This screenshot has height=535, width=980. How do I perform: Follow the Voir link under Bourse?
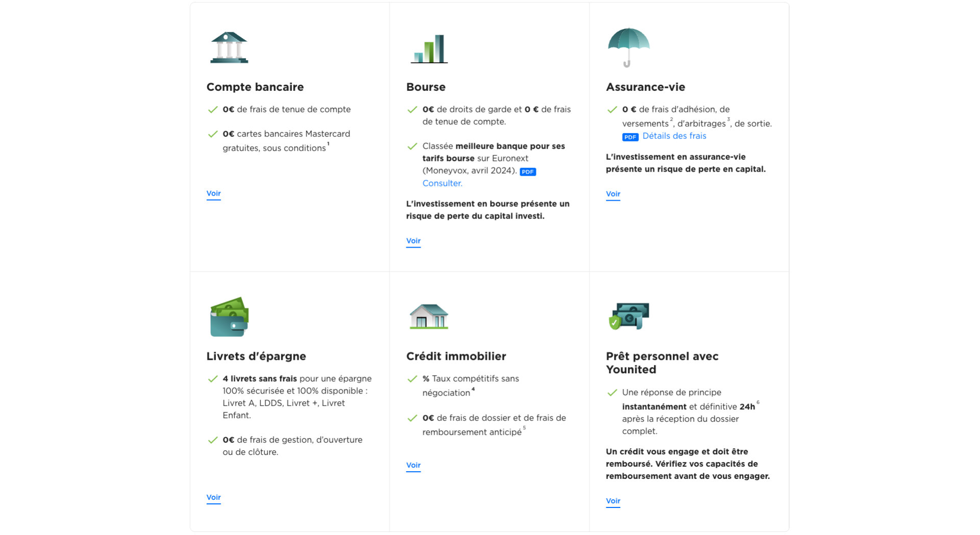[x=413, y=241]
